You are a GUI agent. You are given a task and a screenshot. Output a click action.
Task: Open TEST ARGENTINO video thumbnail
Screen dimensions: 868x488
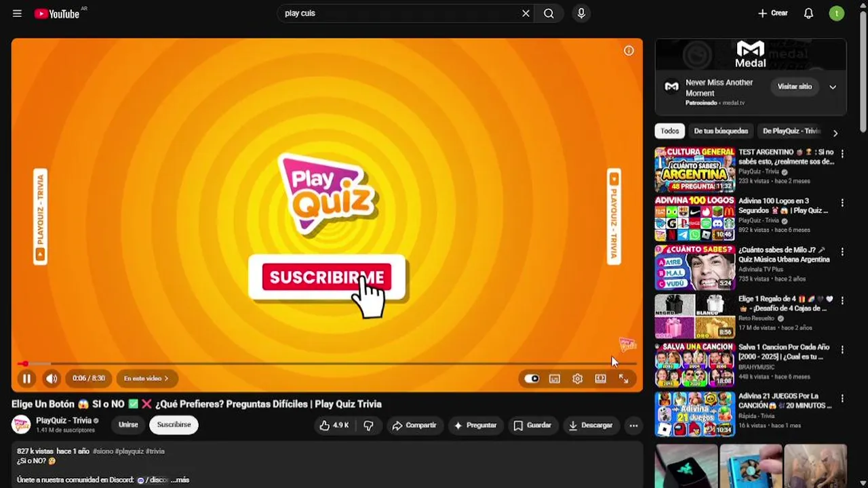coord(694,170)
